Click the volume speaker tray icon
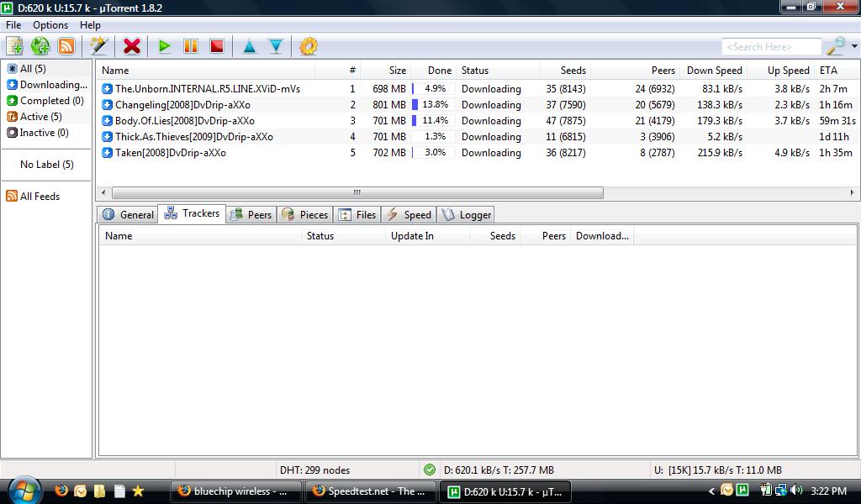861x504 pixels. click(x=796, y=491)
